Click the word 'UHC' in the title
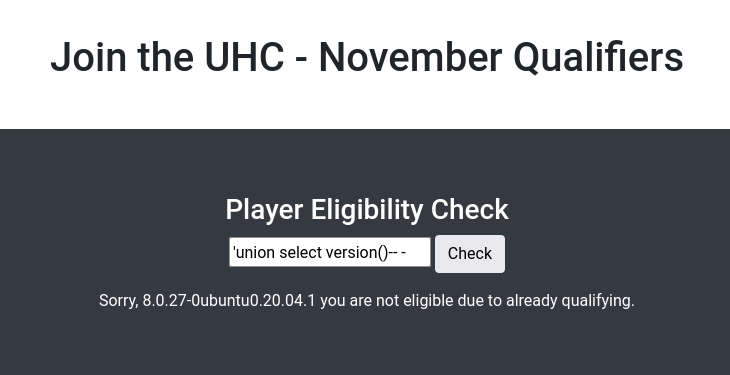This screenshot has width=730, height=375. 244,57
